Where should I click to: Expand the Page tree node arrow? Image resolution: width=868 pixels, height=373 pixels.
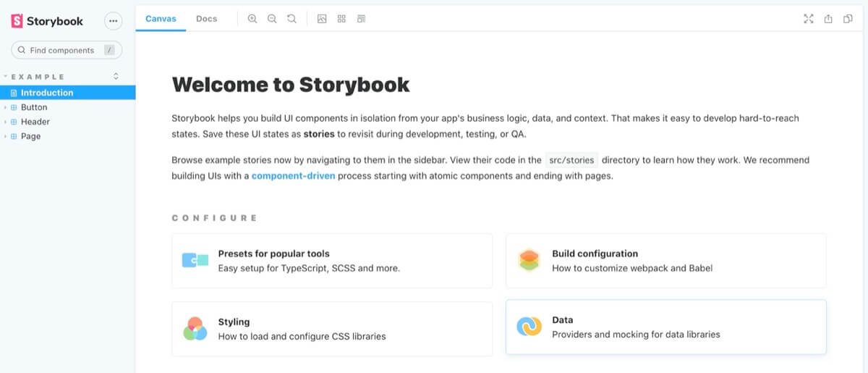click(x=5, y=136)
